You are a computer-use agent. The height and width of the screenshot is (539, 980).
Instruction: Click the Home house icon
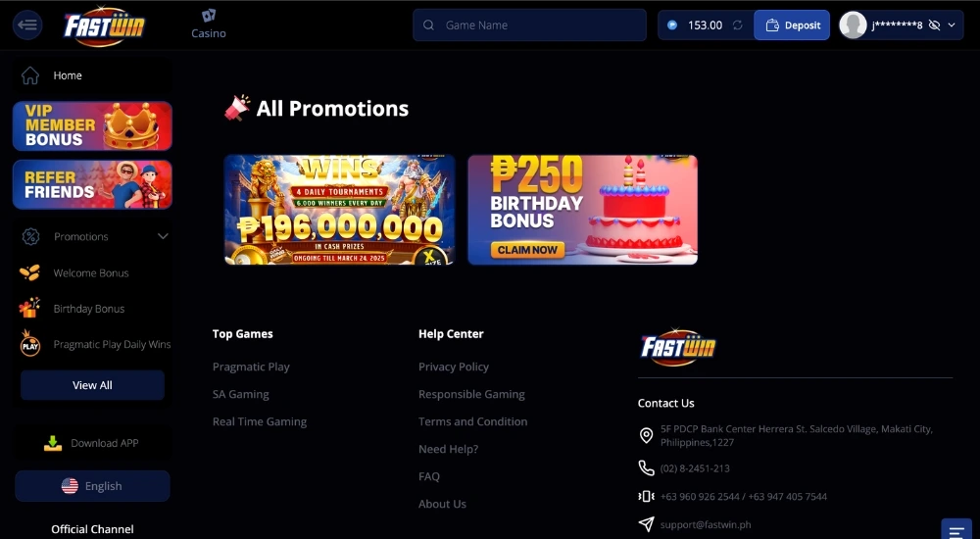tap(30, 75)
